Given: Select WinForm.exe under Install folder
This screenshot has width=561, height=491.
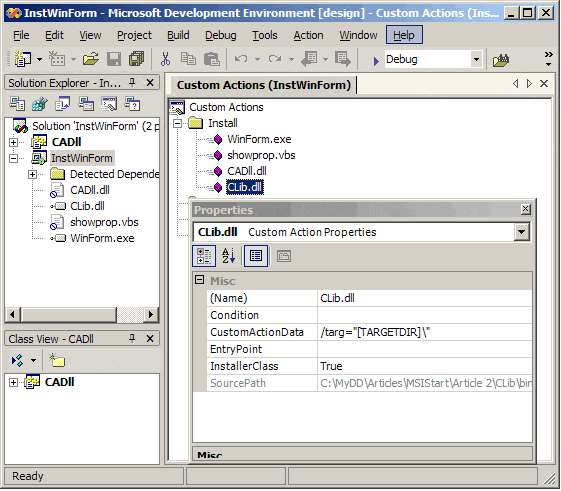Looking at the screenshot, I should pyautogui.click(x=259, y=139).
